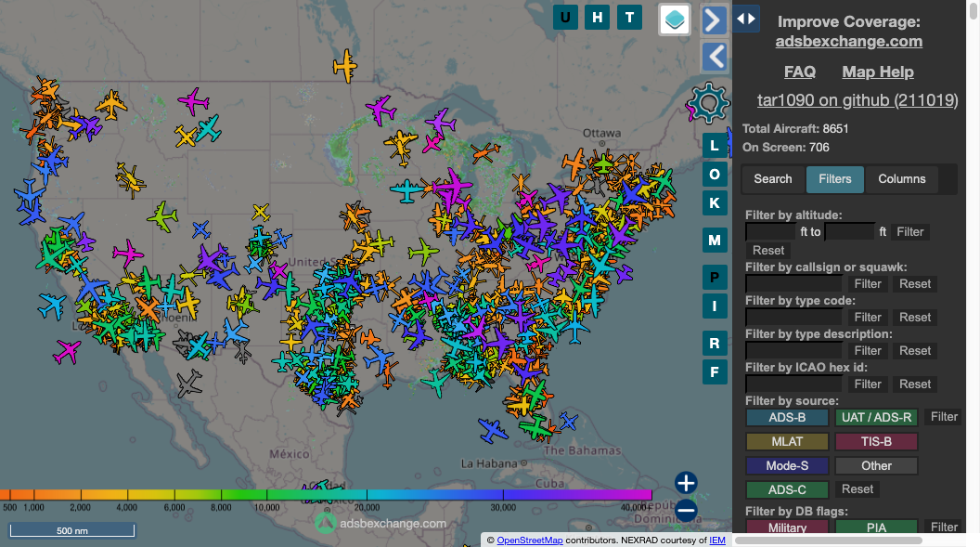
Task: Click the Total Aircraft: 8651 text
Action: [x=795, y=129]
